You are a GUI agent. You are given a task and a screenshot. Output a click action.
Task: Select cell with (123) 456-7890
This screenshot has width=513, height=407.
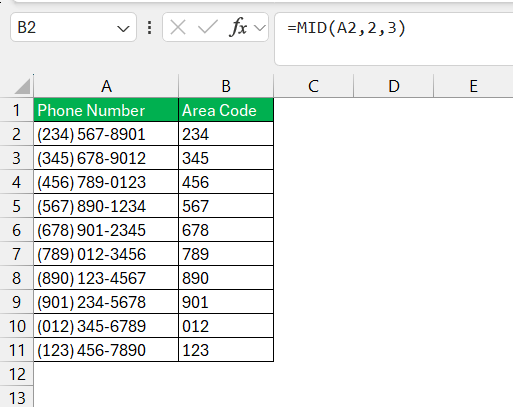click(x=106, y=350)
